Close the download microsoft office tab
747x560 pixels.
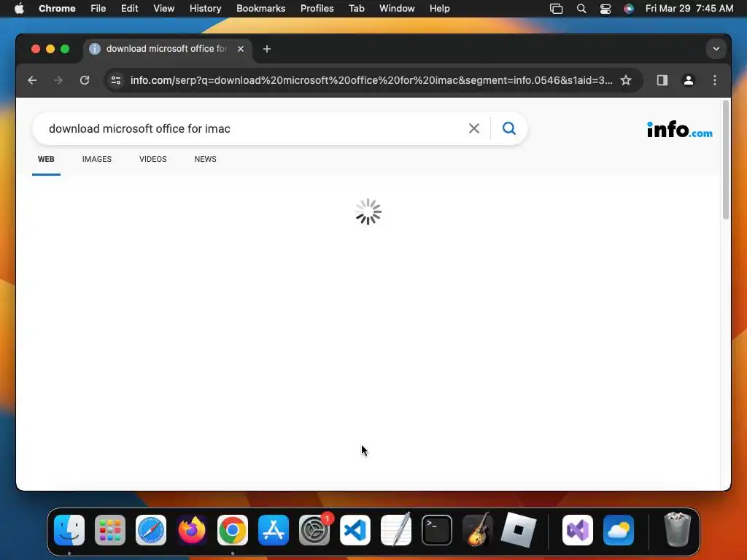click(241, 49)
